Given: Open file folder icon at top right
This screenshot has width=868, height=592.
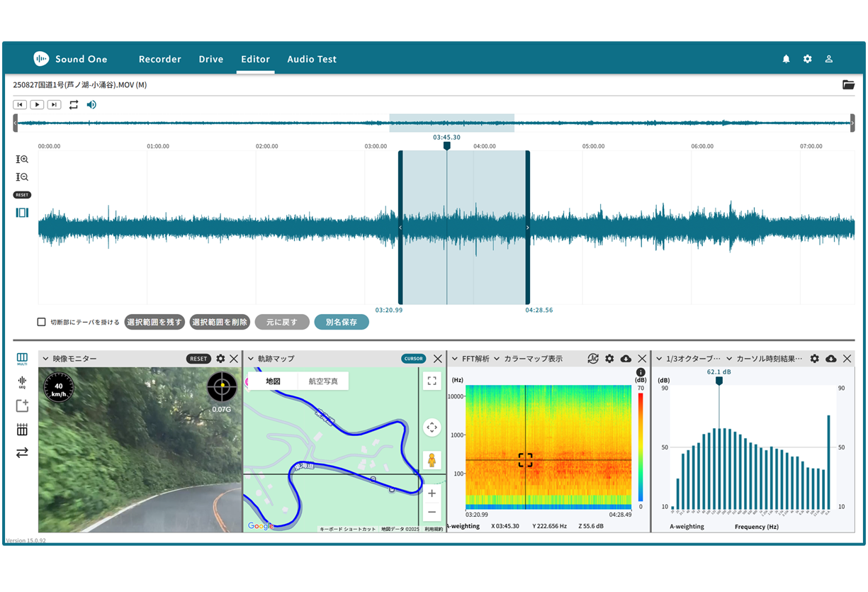Looking at the screenshot, I should [848, 85].
